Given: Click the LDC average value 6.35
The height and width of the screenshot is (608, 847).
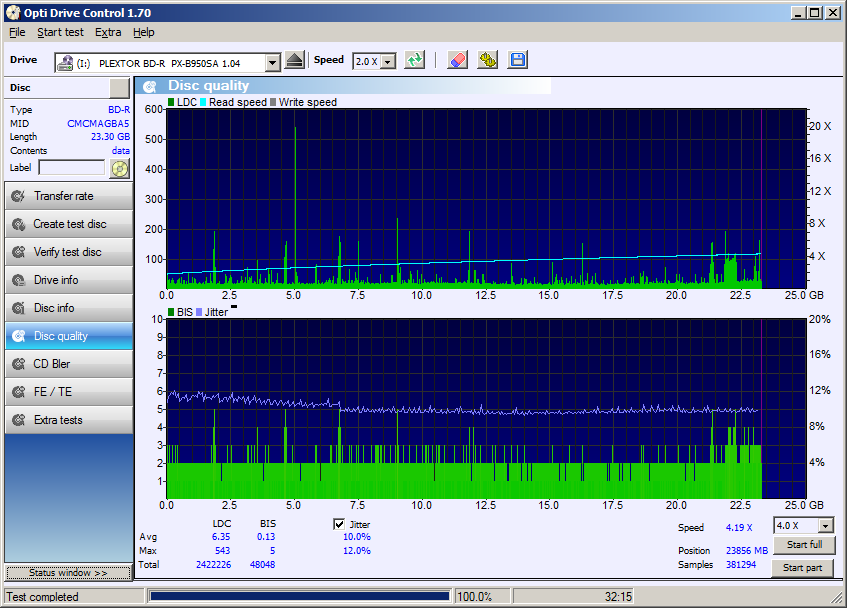Looking at the screenshot, I should pyautogui.click(x=221, y=537).
